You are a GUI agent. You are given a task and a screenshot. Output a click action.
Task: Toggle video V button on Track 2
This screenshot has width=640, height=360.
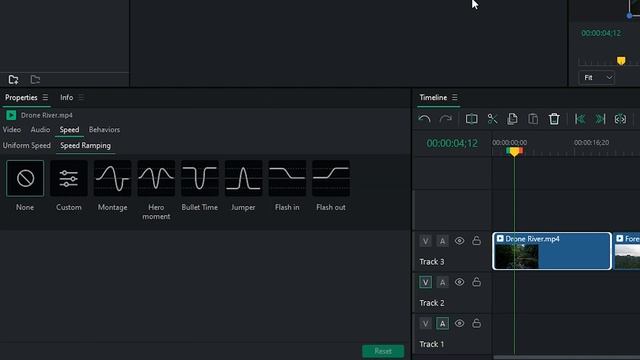(x=425, y=282)
